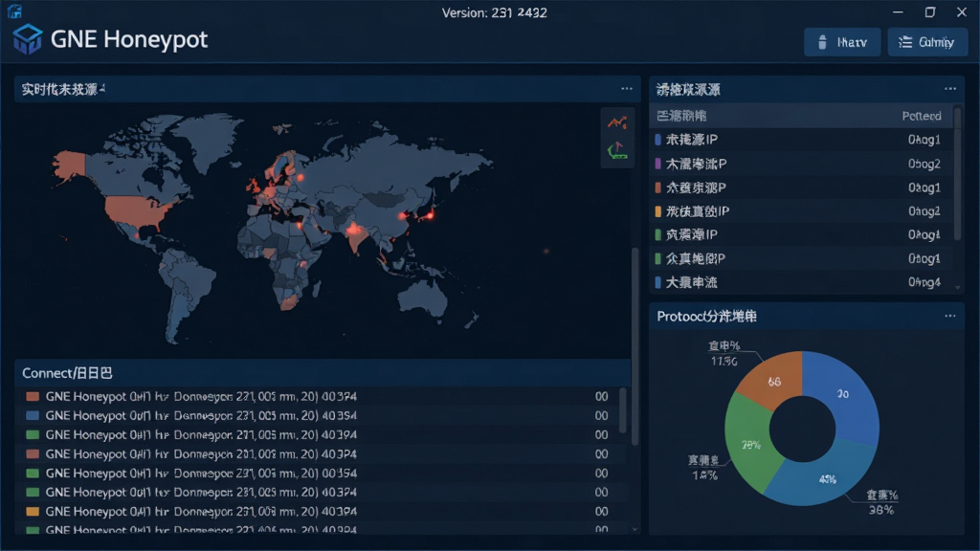Click the GNE Honeypot app title text
Image resolution: width=980 pixels, height=551 pixels.
point(129,39)
